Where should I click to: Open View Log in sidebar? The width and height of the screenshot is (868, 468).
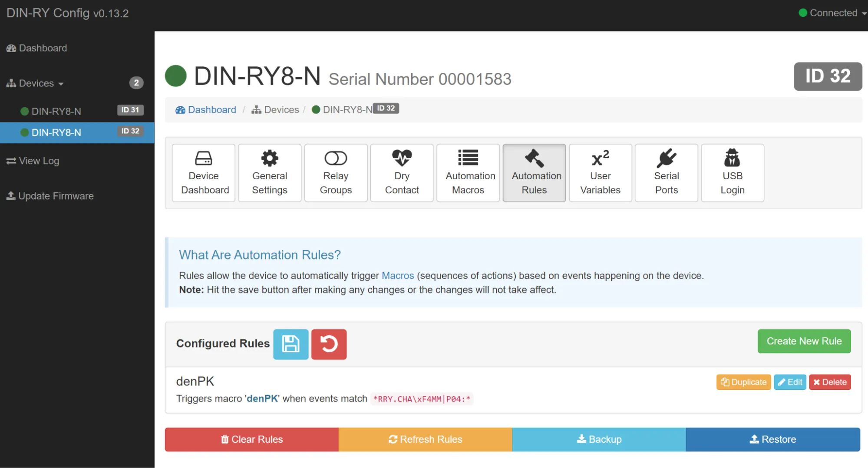[39, 161]
